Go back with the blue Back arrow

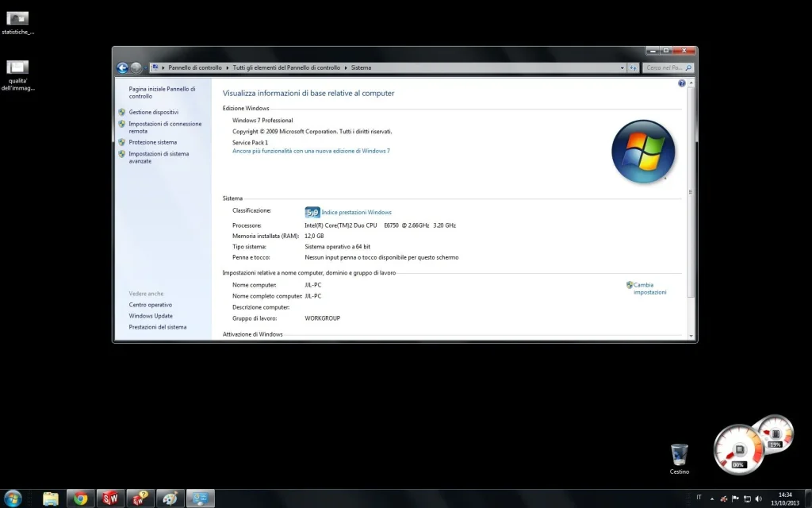[x=122, y=68]
